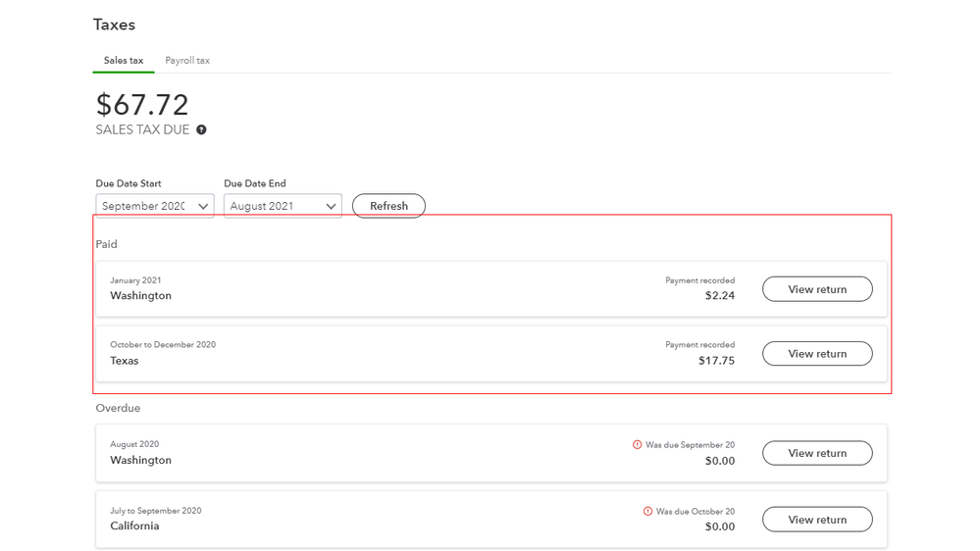Click the California overdue return row
Screen dimensions: 980x551
pos(392,520)
